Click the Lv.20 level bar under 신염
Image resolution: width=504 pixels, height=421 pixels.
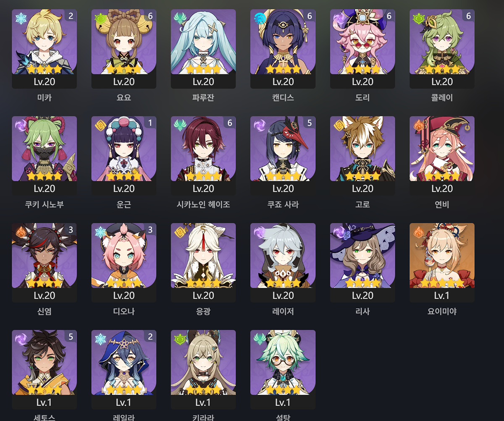tap(44, 295)
